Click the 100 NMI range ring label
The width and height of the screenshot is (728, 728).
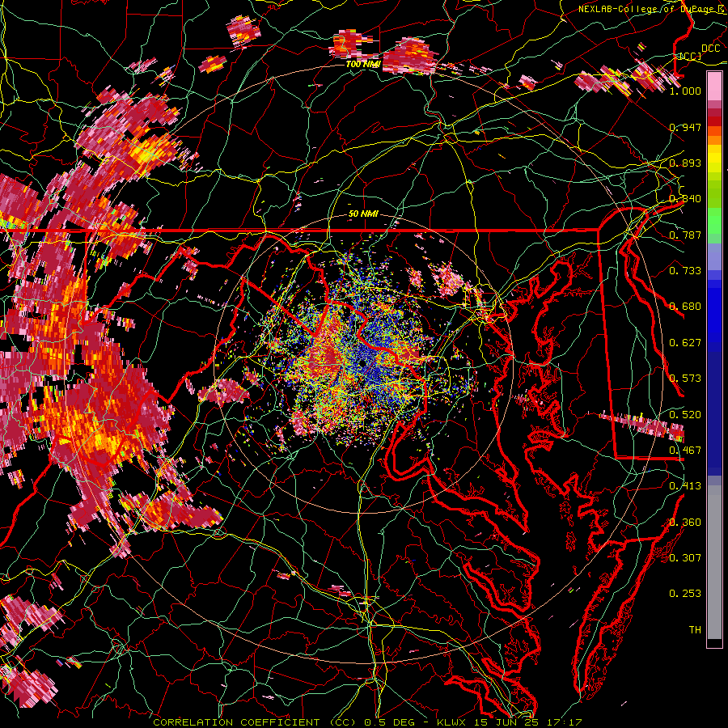click(363, 64)
